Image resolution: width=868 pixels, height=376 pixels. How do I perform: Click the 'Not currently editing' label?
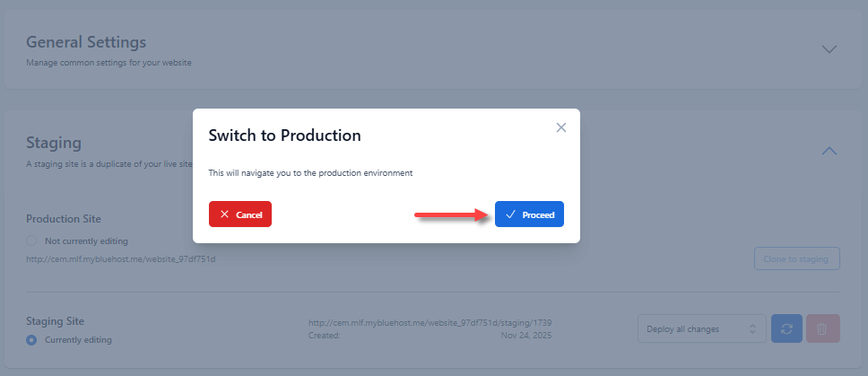[x=86, y=240]
